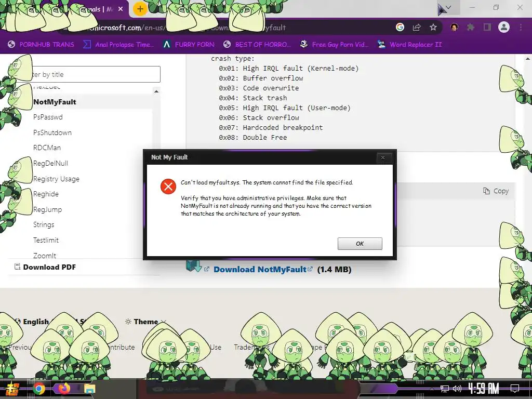Open the Word Replacer II bookmark

(409, 45)
